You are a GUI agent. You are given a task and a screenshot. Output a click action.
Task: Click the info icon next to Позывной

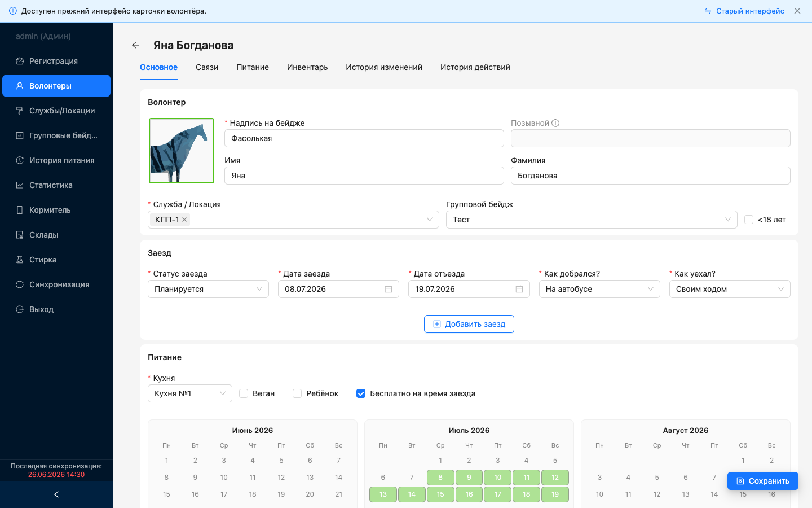555,123
